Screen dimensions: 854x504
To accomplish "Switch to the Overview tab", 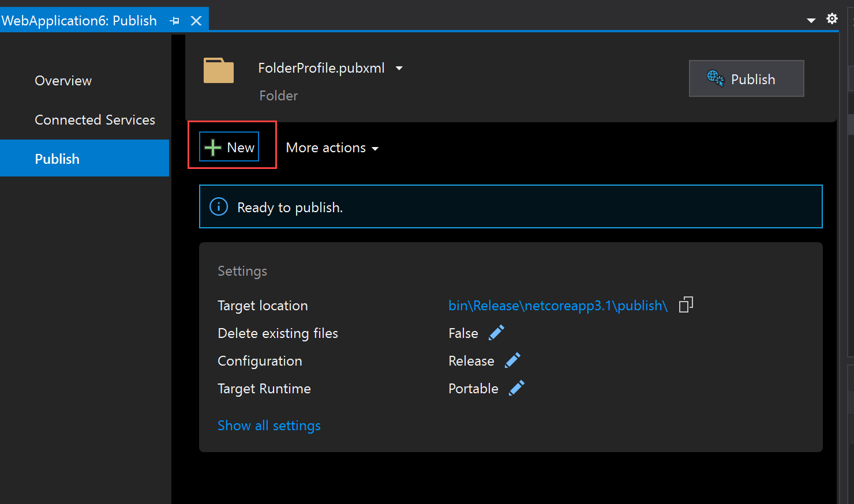I will (63, 81).
